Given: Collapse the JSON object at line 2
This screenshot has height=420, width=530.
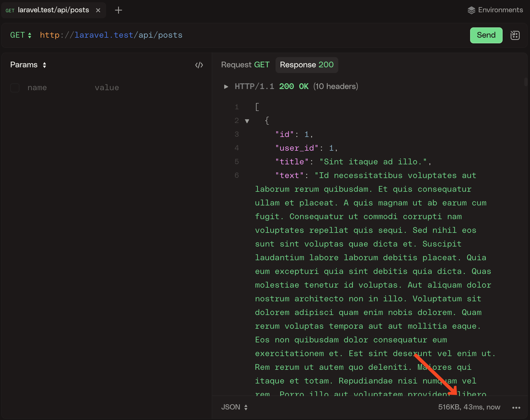Looking at the screenshot, I should [247, 121].
